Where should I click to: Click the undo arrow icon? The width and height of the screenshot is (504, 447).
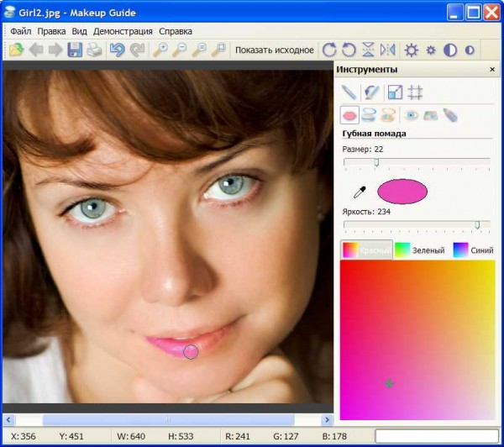tap(117, 50)
